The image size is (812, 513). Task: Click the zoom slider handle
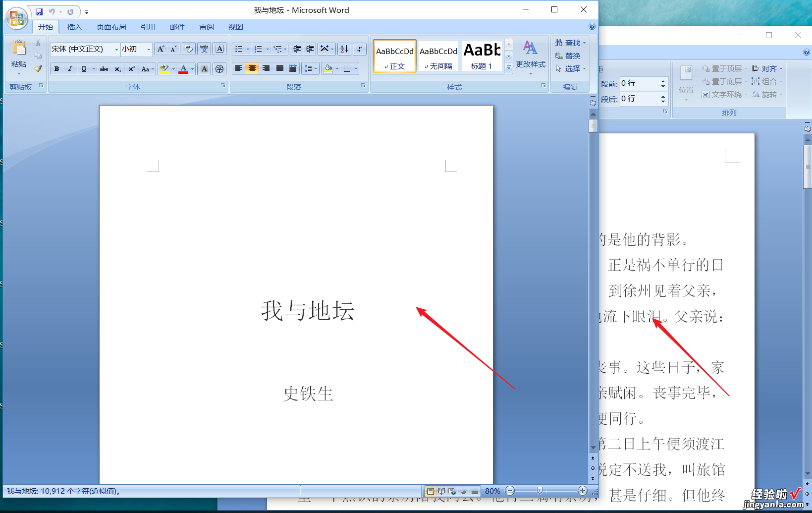pos(540,491)
